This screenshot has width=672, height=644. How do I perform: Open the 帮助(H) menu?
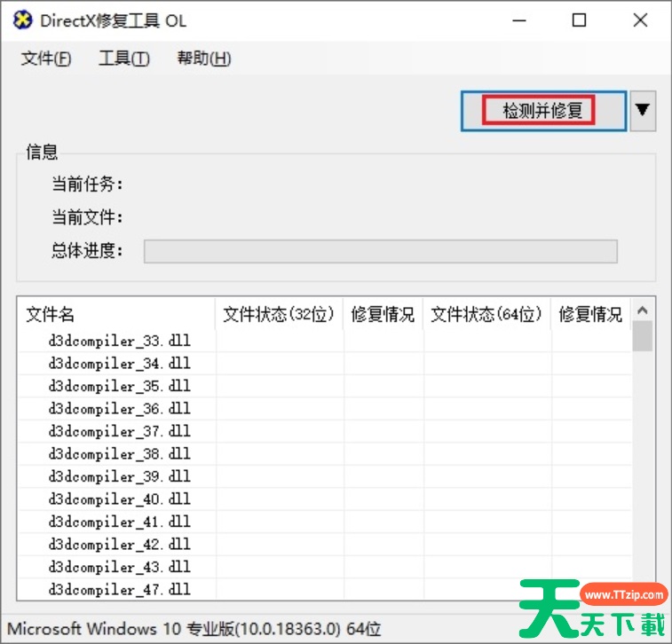point(204,59)
